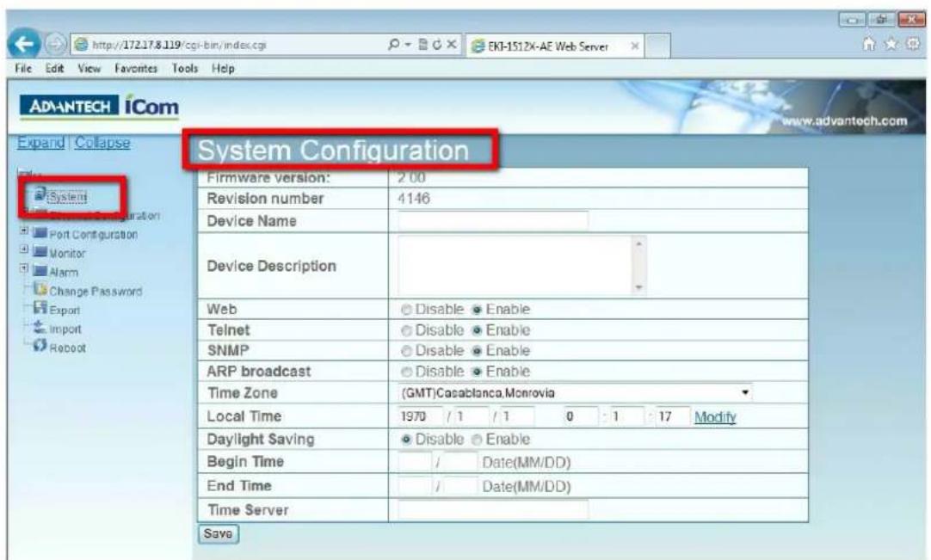Select Disable for Web

pos(406,310)
